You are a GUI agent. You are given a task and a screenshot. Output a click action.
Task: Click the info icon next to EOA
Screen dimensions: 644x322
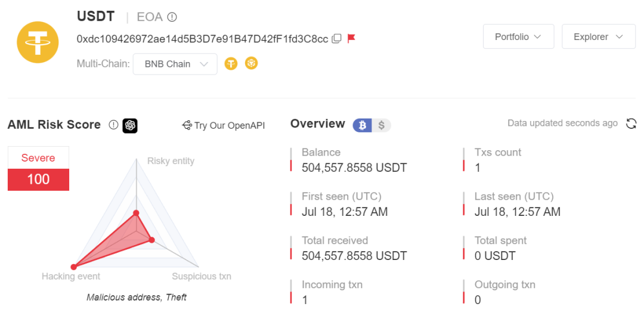[x=172, y=17]
